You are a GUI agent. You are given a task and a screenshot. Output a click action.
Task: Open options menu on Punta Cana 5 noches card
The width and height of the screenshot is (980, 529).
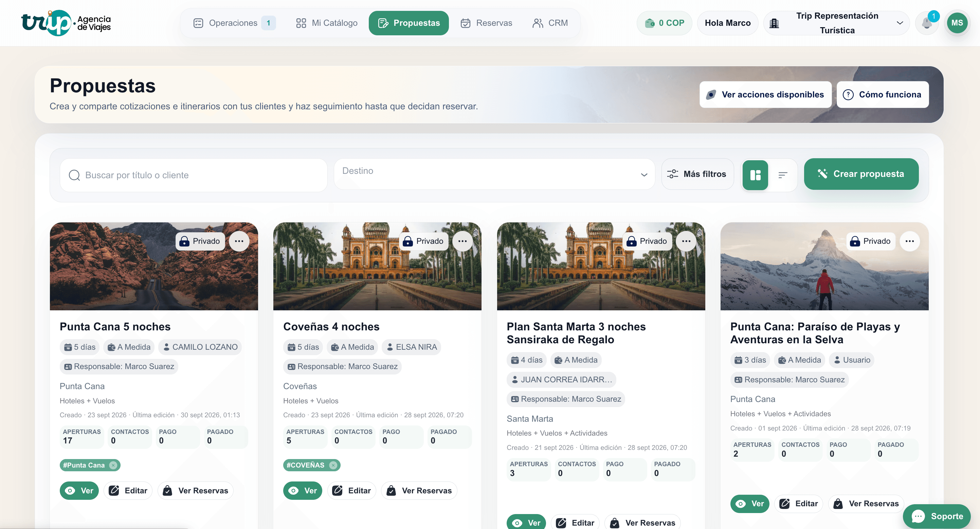239,241
